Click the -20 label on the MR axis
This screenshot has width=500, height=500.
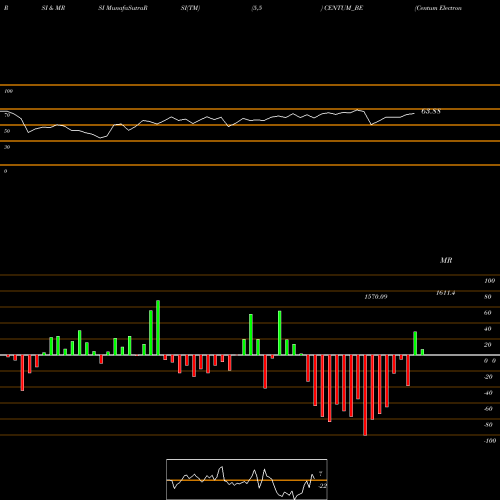point(488,377)
